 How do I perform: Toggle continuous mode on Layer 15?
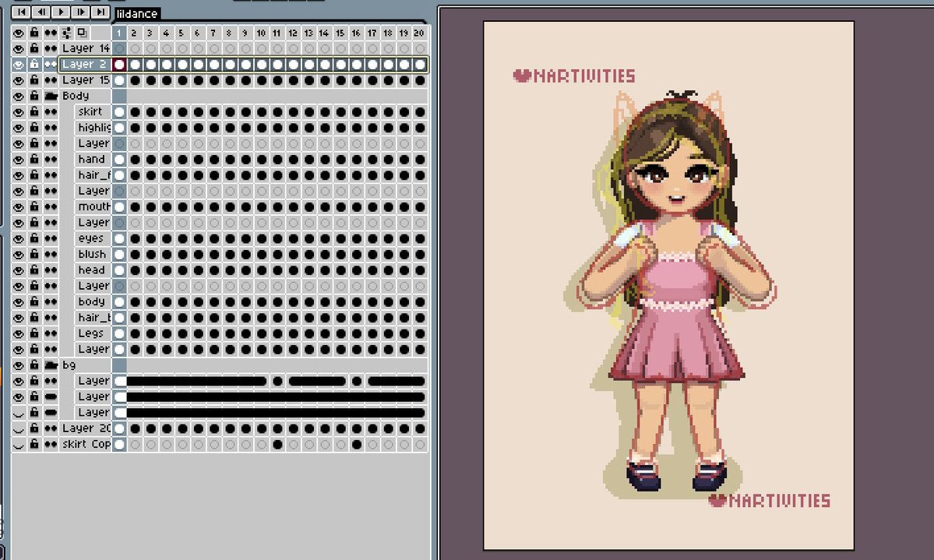51,79
